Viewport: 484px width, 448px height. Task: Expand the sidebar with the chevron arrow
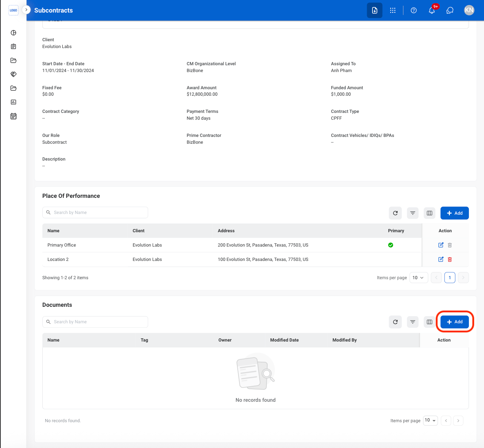click(26, 10)
